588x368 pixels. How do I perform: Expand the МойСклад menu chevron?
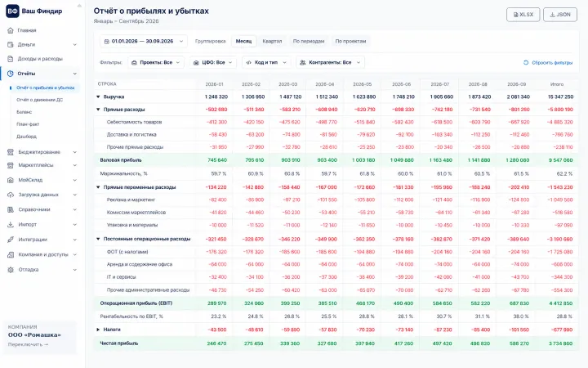pyautogui.click(x=74, y=180)
